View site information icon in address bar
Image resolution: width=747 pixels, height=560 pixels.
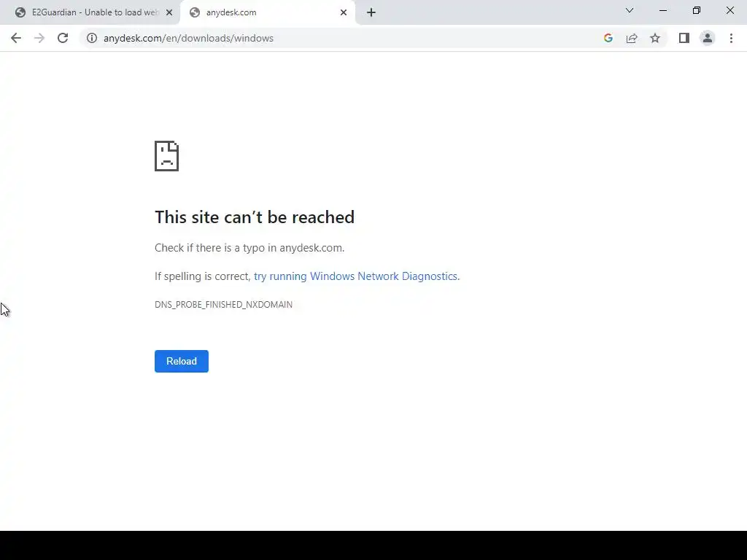click(92, 38)
